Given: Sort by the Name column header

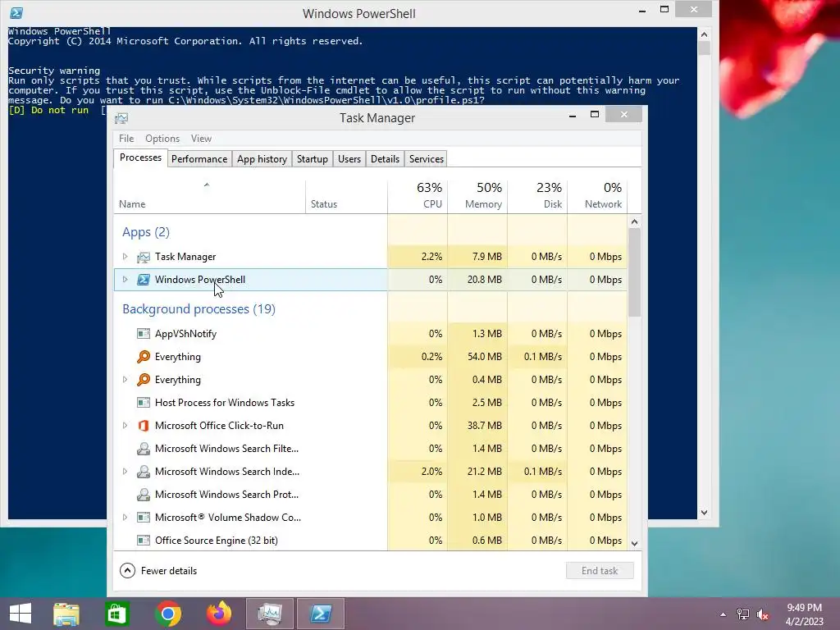Looking at the screenshot, I should pyautogui.click(x=209, y=196).
